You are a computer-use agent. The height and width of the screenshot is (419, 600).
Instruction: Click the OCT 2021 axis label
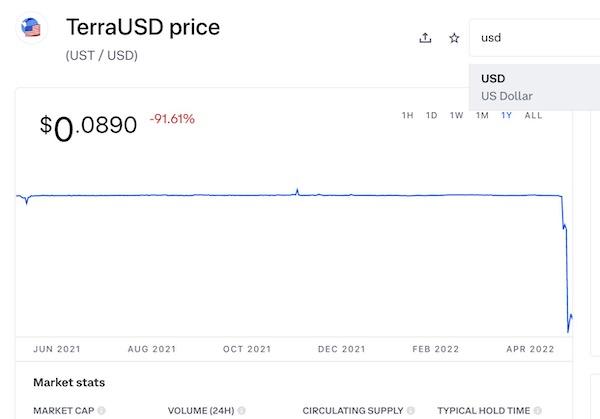(x=247, y=349)
